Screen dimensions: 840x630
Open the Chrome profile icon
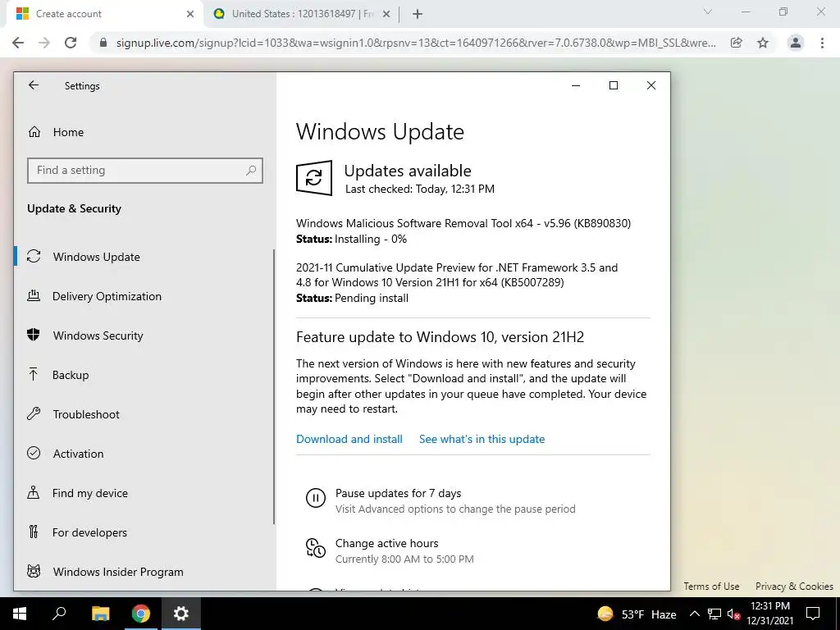click(x=796, y=43)
